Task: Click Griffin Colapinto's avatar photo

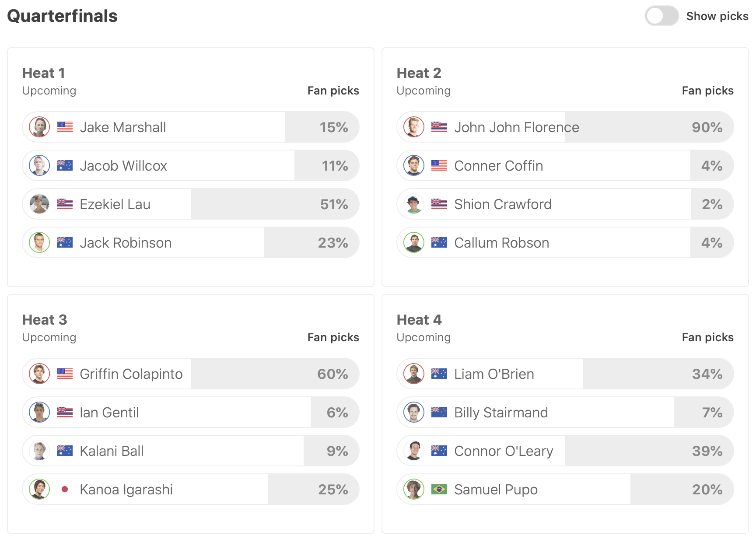Action: pos(39,374)
